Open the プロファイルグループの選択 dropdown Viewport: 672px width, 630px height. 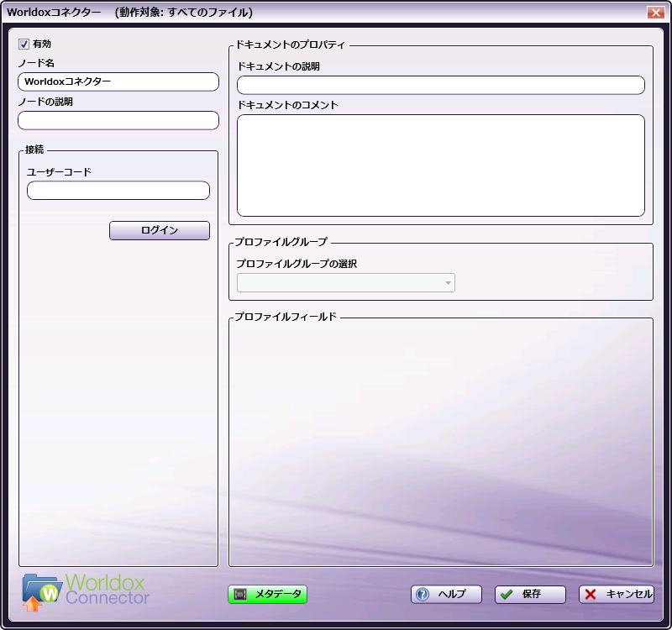click(346, 283)
